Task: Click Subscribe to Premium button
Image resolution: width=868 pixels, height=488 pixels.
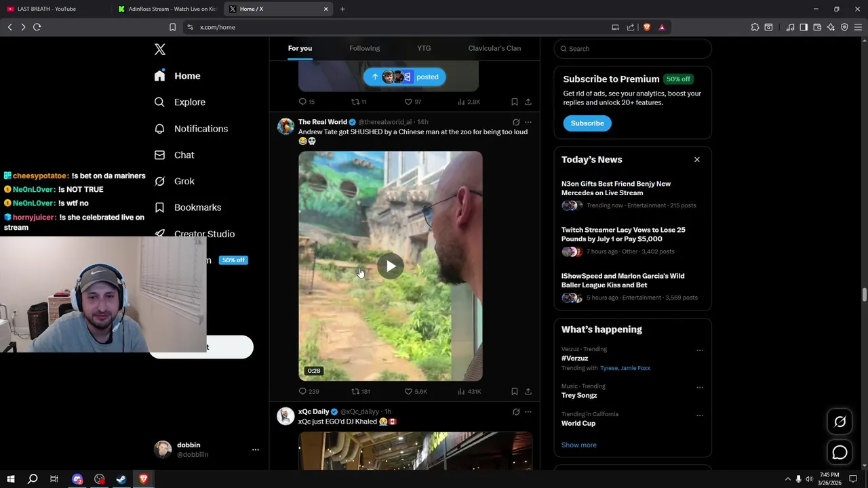Action: [587, 123]
